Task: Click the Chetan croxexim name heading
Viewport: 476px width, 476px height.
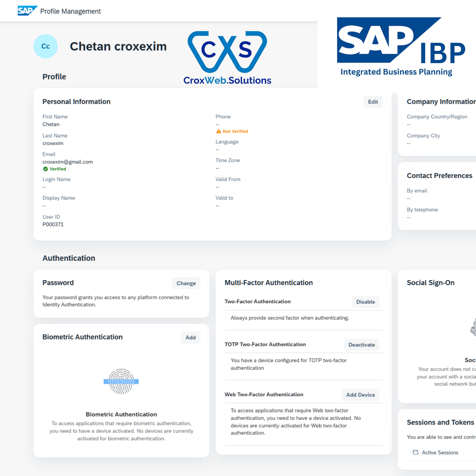Action: tap(118, 46)
